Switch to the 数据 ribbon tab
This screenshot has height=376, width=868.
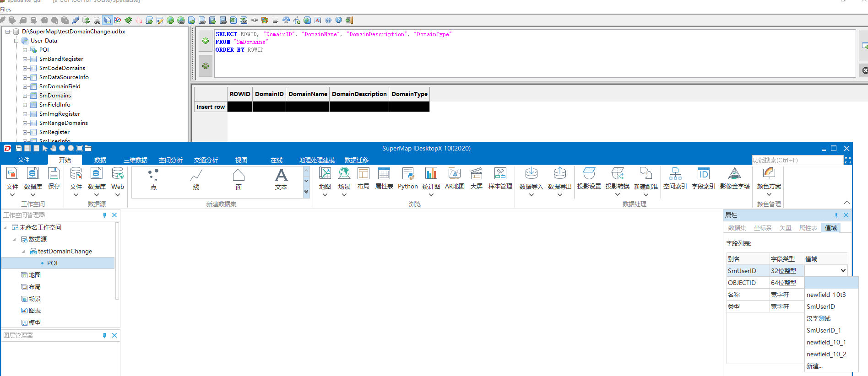100,160
